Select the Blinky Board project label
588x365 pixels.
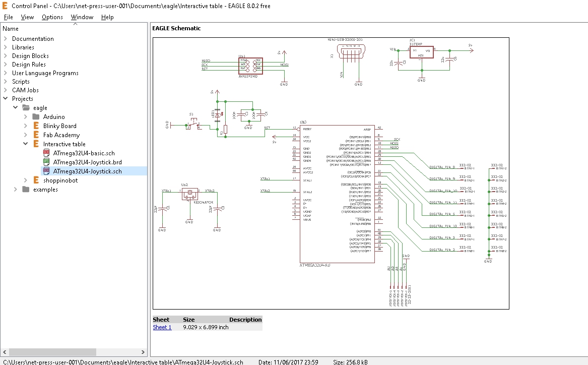[59, 126]
